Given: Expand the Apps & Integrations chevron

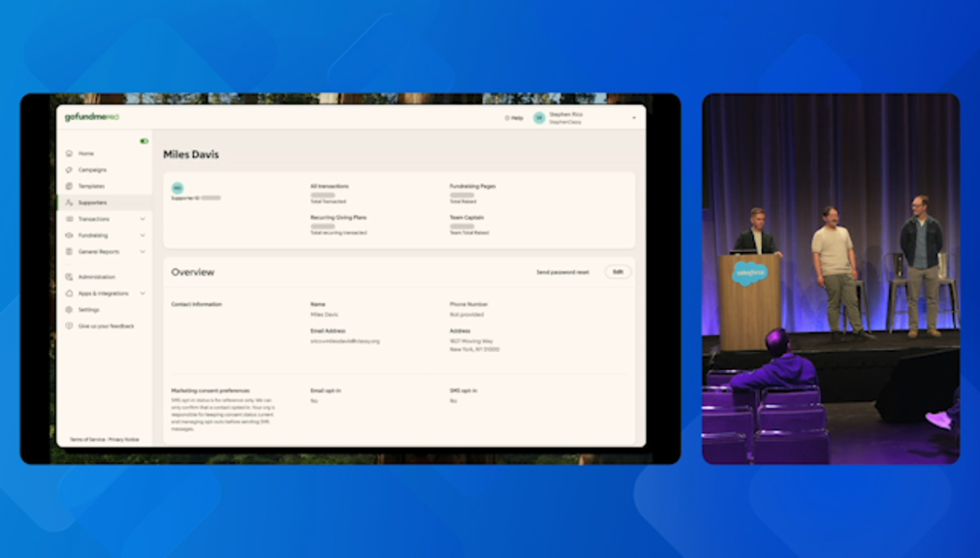Looking at the screenshot, I should click(x=142, y=294).
